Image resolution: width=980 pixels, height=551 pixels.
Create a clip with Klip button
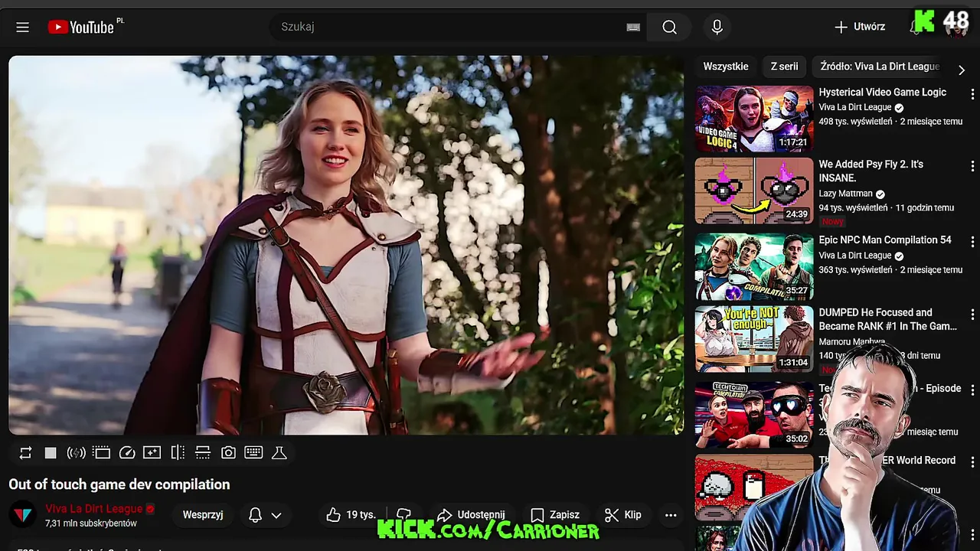(x=623, y=515)
